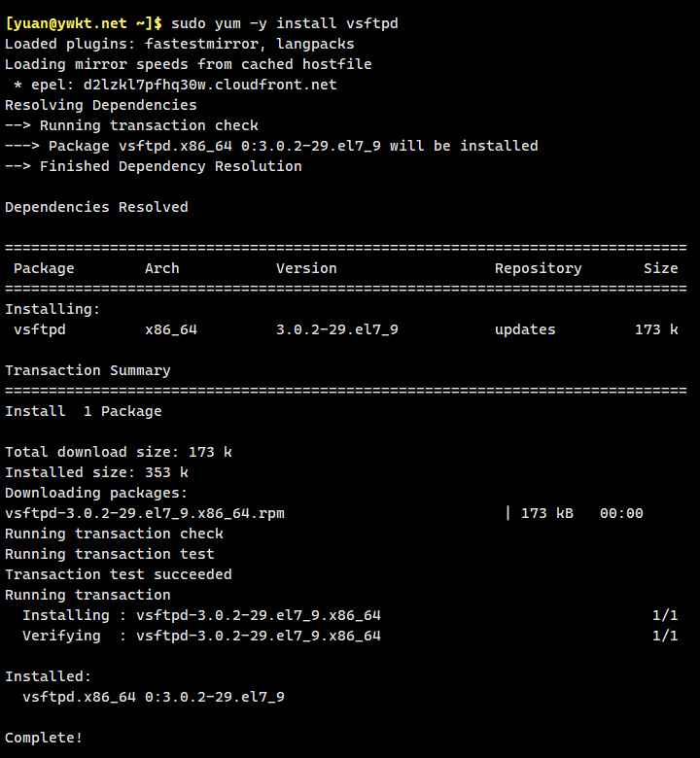Screen dimensions: 700x758
Task: Click the cloudfront.net epel mirror hostname
Action: coord(210,85)
